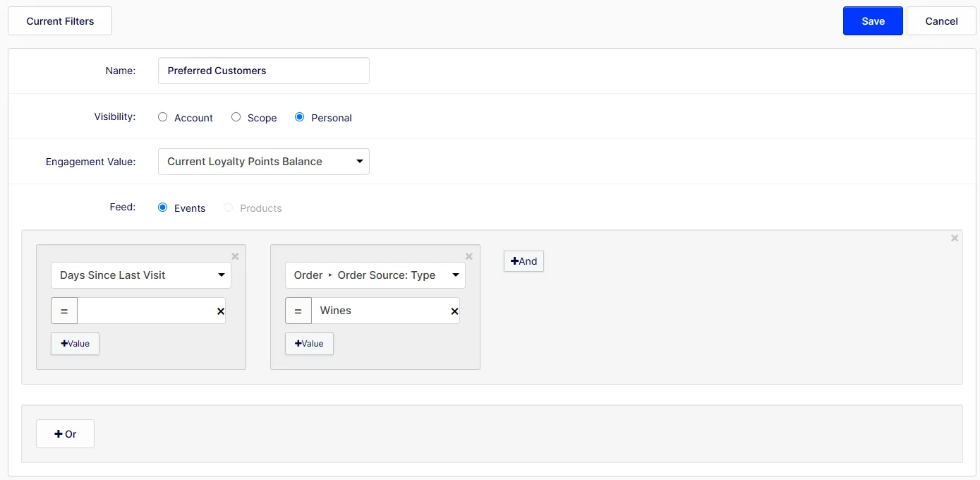Change the equals operator for Days Since Last Visit
980x480 pixels.
click(64, 311)
